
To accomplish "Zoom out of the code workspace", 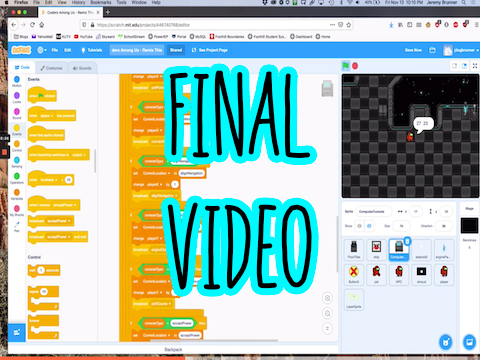I will pos(327,313).
